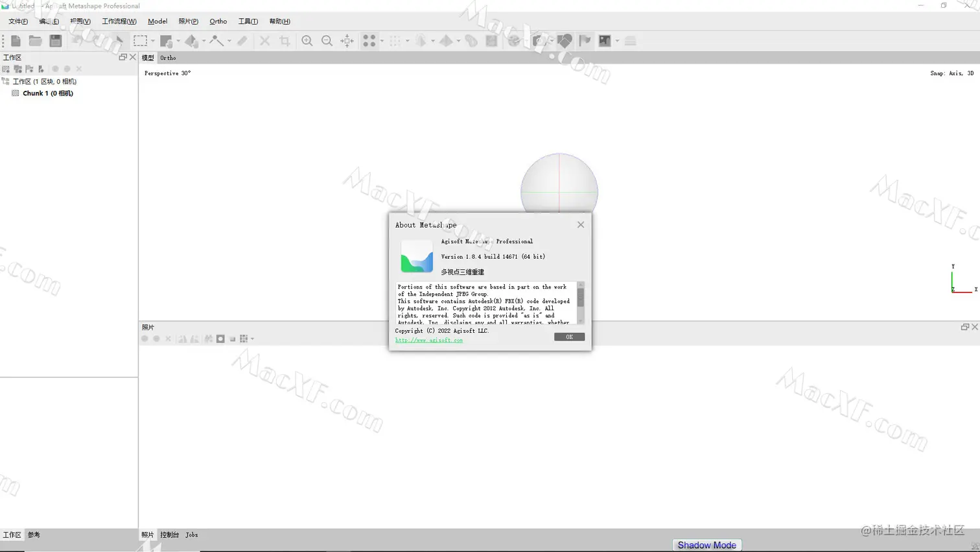
Task: Save the project with the floppy disk icon
Action: [56, 41]
